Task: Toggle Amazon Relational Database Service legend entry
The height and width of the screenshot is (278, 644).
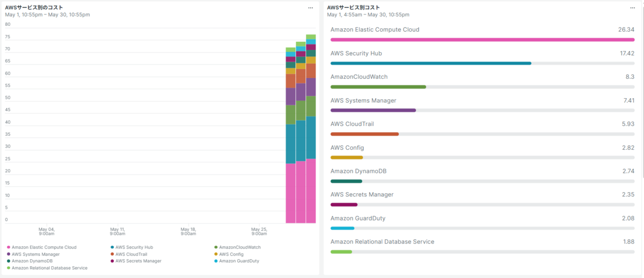Action: pyautogui.click(x=47, y=268)
